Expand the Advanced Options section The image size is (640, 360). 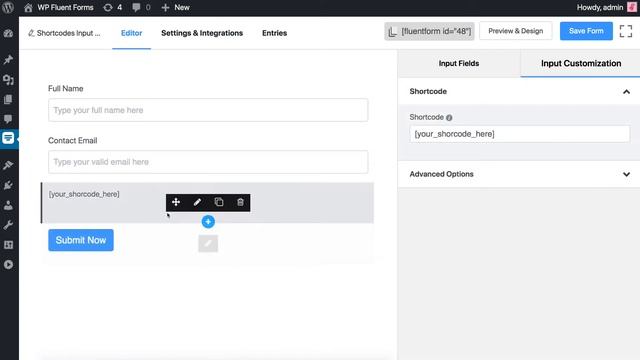[519, 174]
